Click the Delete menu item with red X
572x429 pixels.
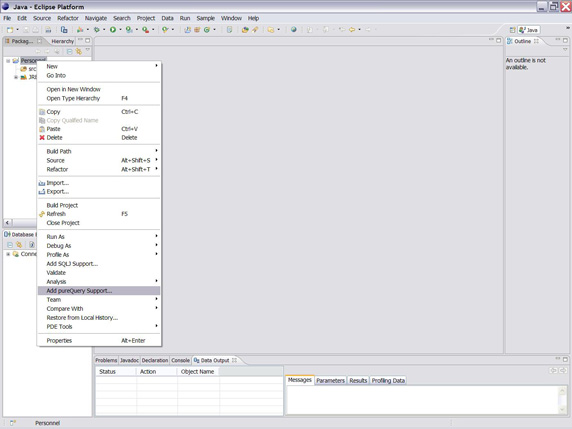(98, 138)
